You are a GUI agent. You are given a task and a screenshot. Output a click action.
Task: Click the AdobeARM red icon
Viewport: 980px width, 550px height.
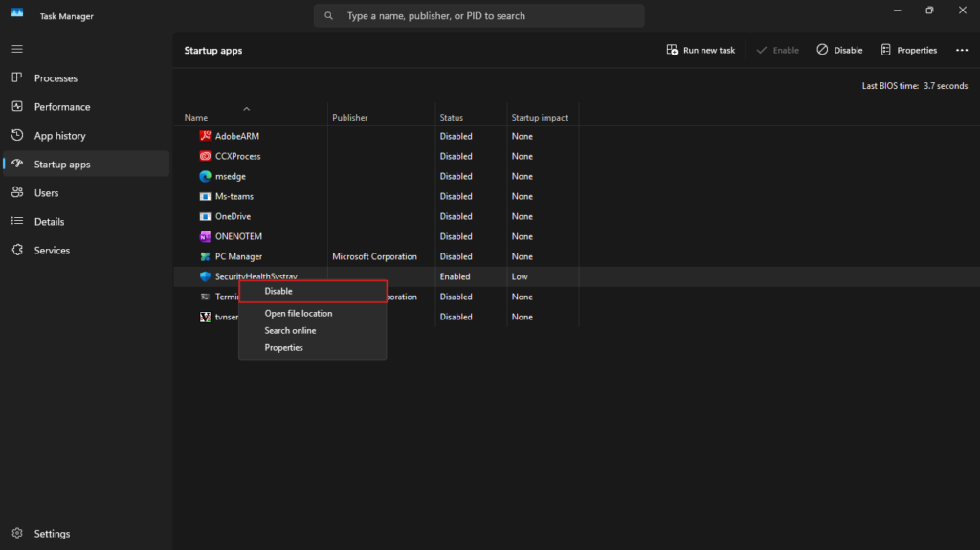(x=205, y=136)
